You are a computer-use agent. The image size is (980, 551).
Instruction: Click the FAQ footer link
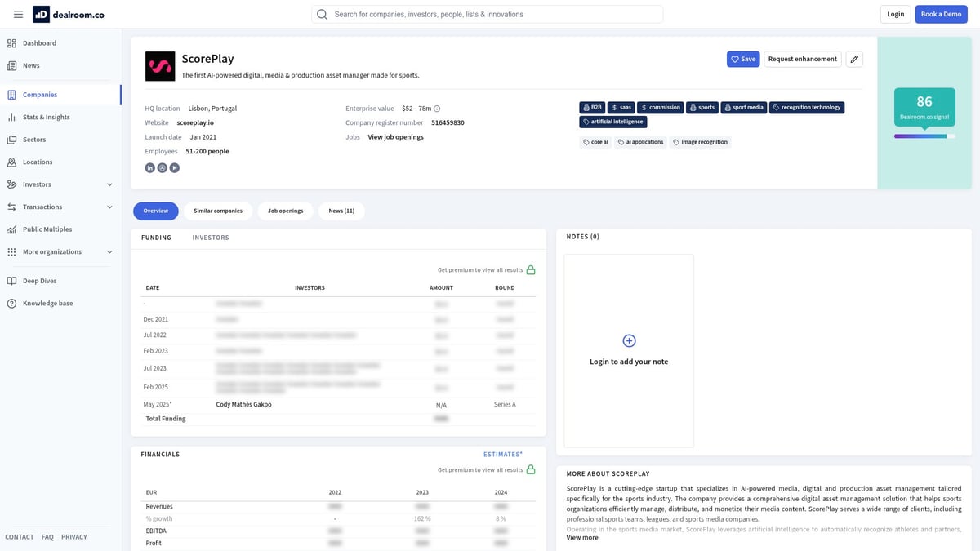click(47, 537)
